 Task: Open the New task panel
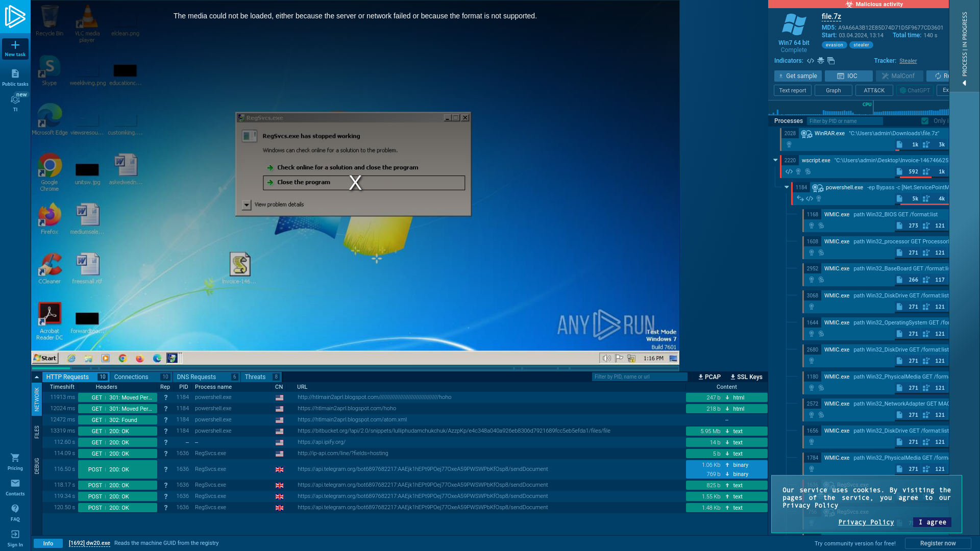(15, 48)
